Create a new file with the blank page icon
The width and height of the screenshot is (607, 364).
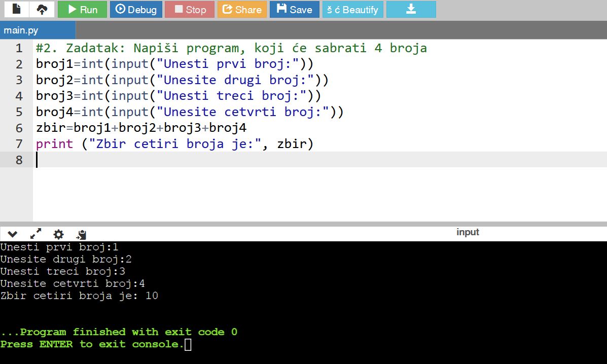click(x=16, y=9)
